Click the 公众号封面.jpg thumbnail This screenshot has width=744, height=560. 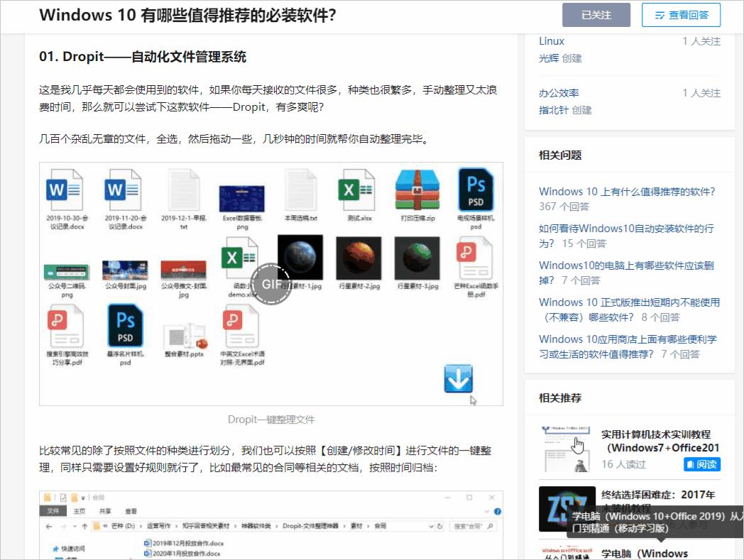(125, 270)
